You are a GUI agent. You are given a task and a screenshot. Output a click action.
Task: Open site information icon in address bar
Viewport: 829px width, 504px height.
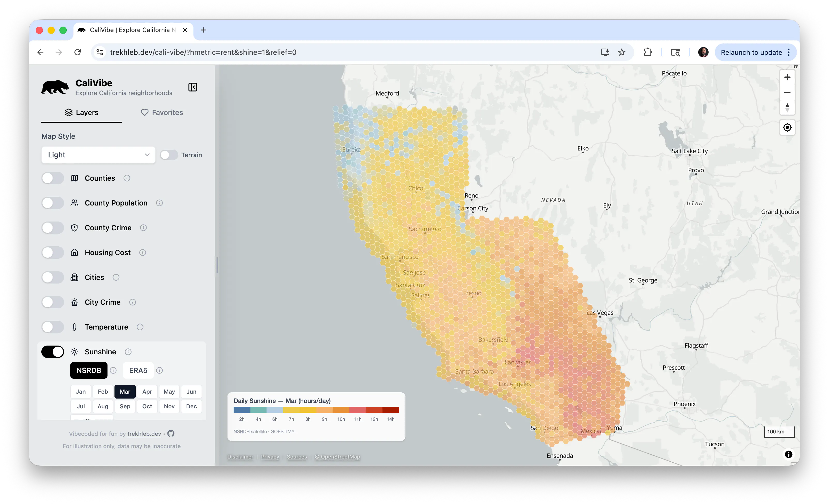click(x=100, y=52)
